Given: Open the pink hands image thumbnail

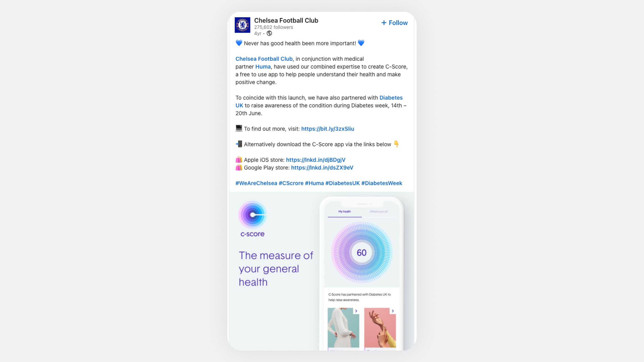Looking at the screenshot, I should coord(380,328).
